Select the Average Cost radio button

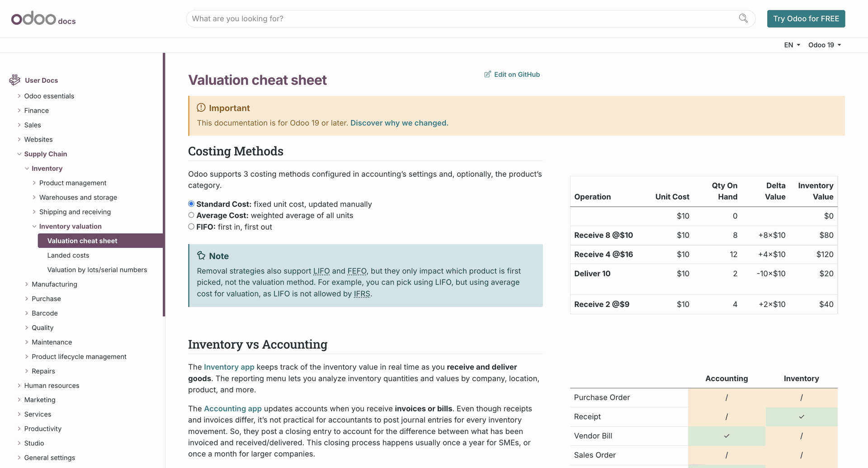coord(191,215)
